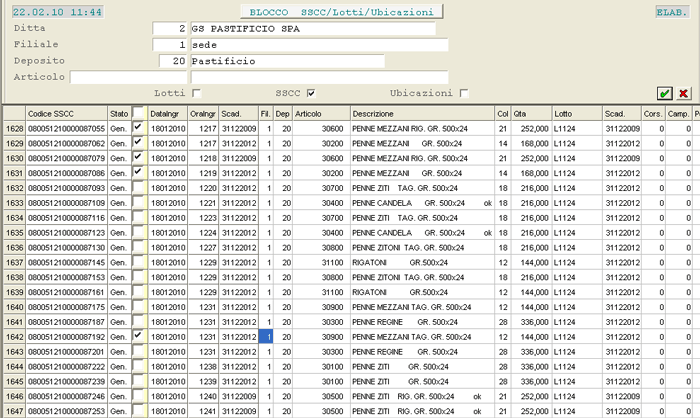
Task: Enable the Ubicazioni checkbox
Action: pos(464,93)
